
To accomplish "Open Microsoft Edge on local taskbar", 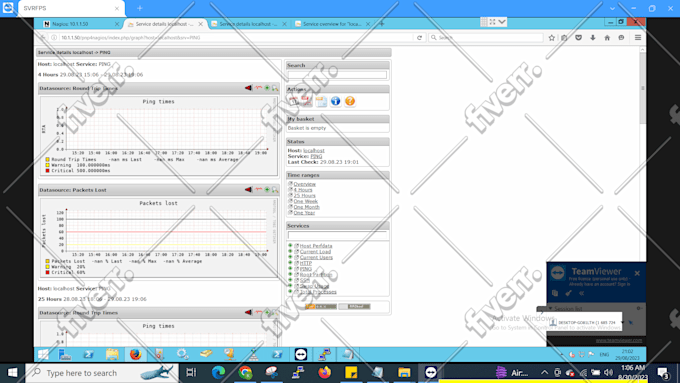I will tap(218, 373).
